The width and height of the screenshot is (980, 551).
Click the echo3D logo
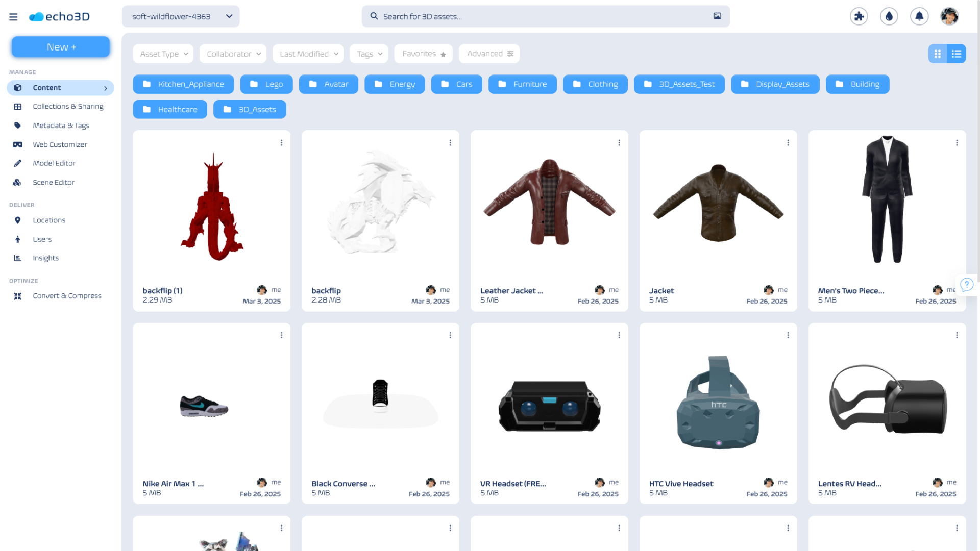[59, 17]
